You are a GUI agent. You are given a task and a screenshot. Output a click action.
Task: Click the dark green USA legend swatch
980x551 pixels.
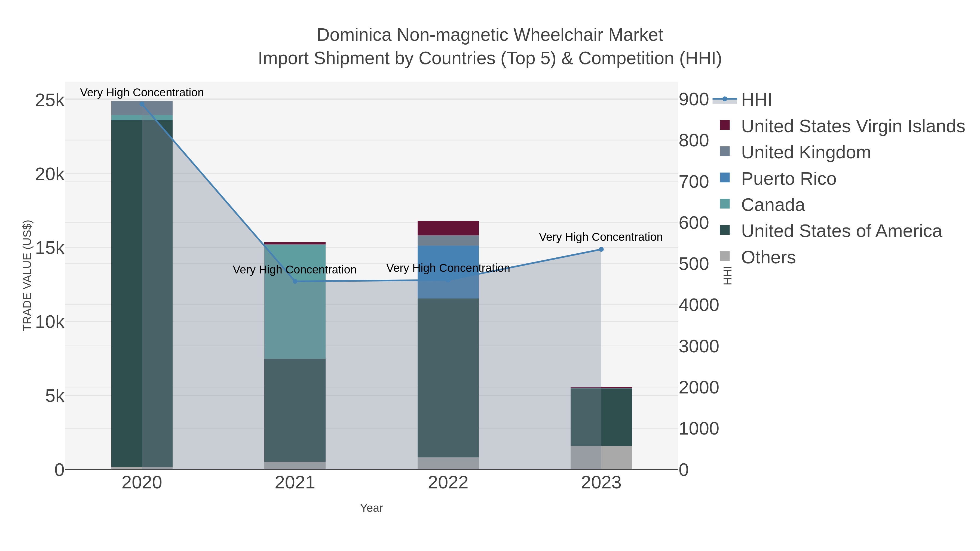725,230
